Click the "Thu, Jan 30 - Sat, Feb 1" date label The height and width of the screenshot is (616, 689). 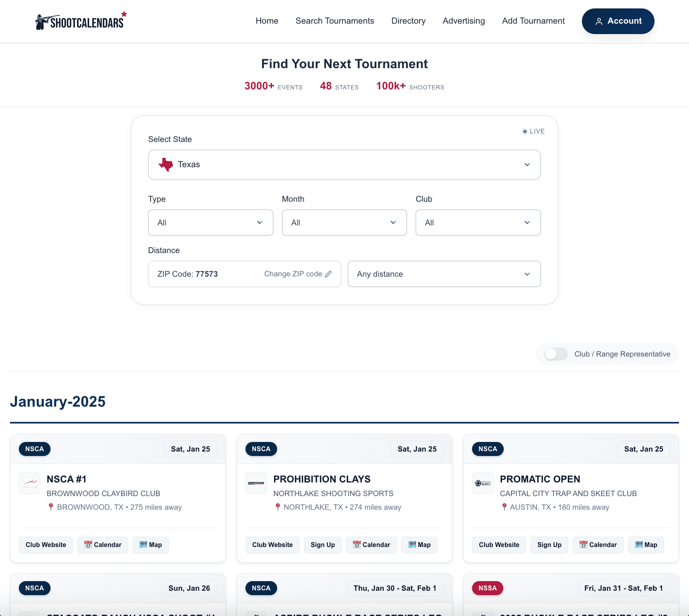[x=395, y=588]
